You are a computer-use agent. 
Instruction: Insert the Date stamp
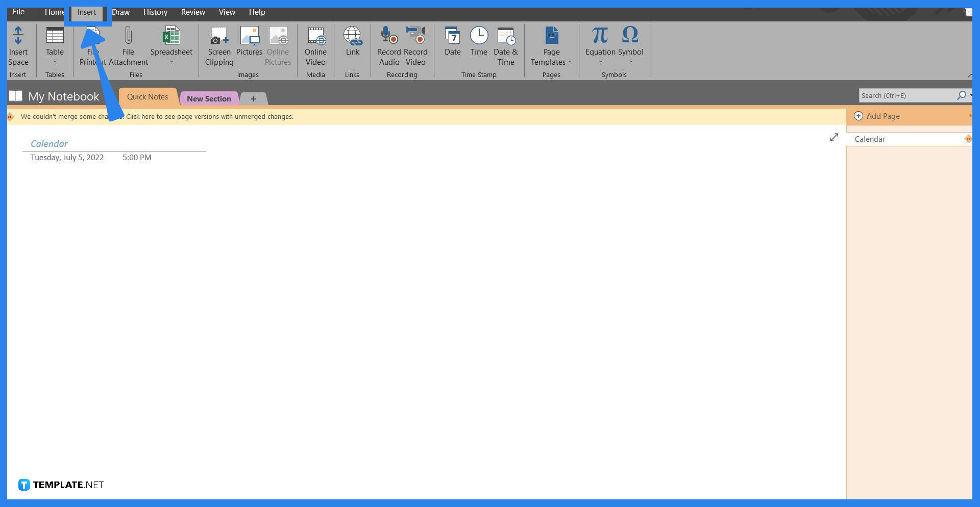(452, 43)
